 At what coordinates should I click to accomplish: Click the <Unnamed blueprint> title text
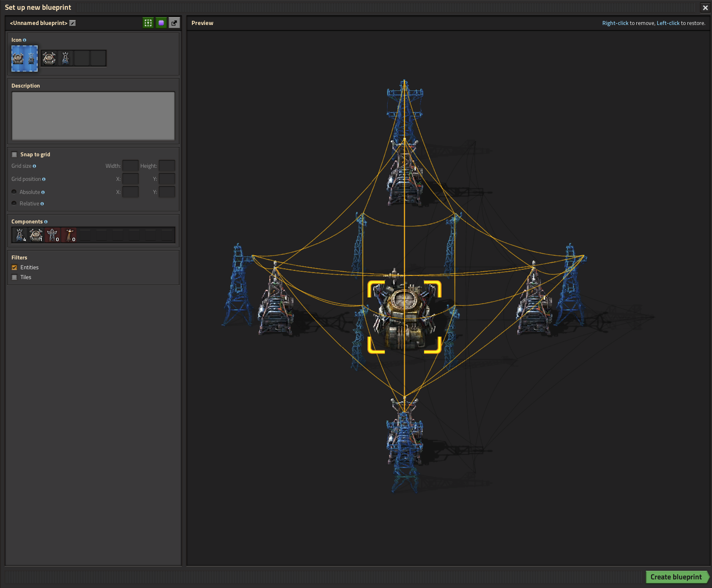(x=38, y=23)
